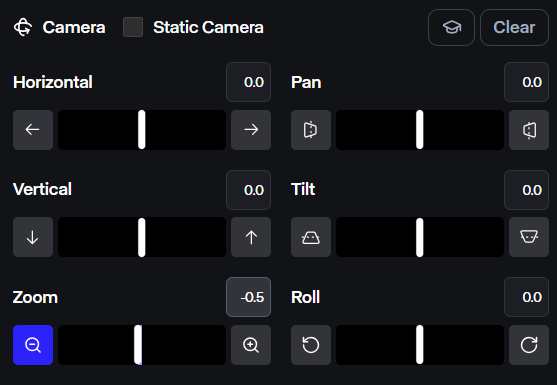Click the Horizontal value input field
This screenshot has height=385, width=557.
click(x=248, y=82)
